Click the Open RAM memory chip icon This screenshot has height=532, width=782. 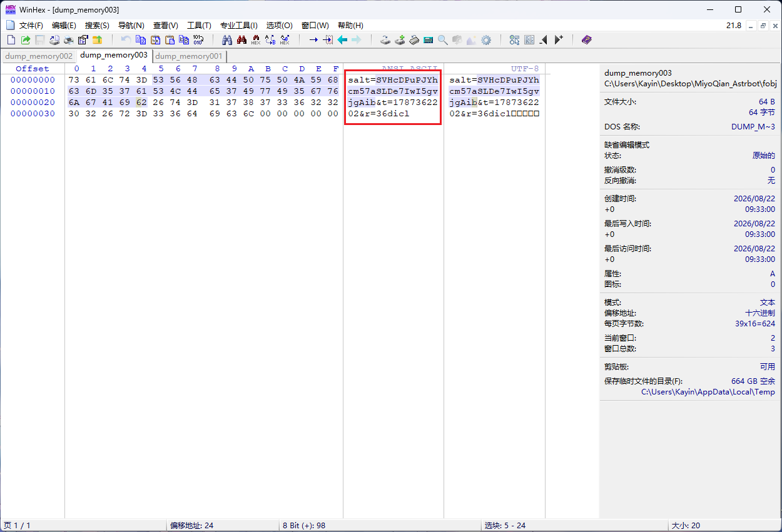point(414,40)
